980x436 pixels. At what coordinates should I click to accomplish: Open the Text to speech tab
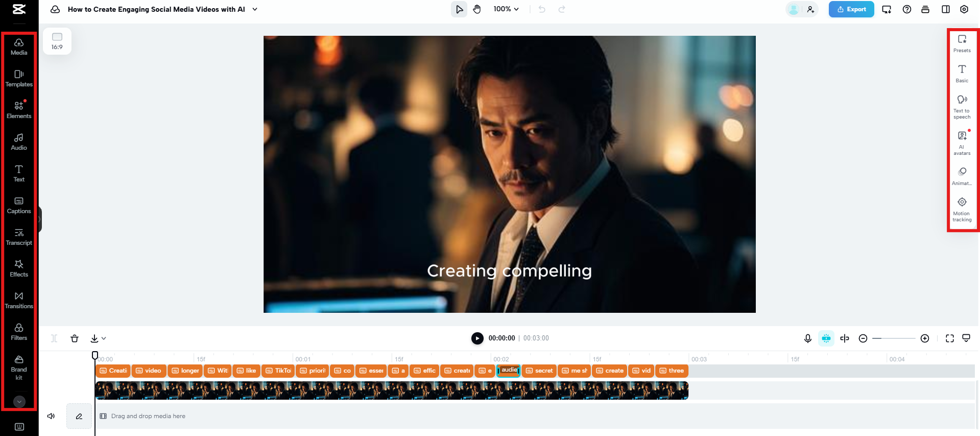pos(962,107)
